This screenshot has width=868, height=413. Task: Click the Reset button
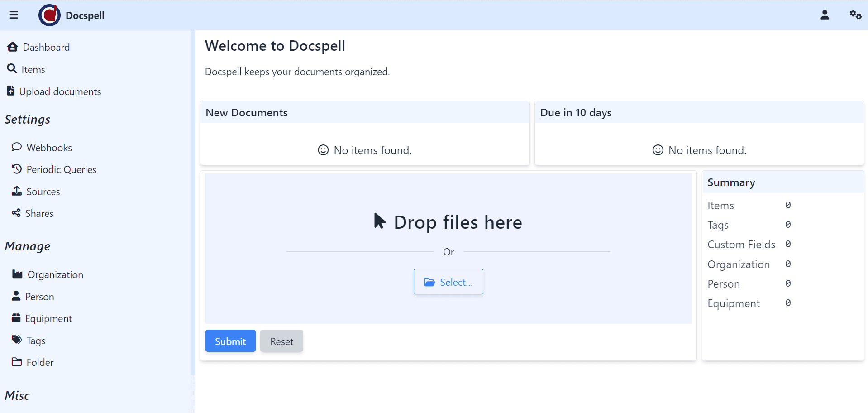(281, 341)
